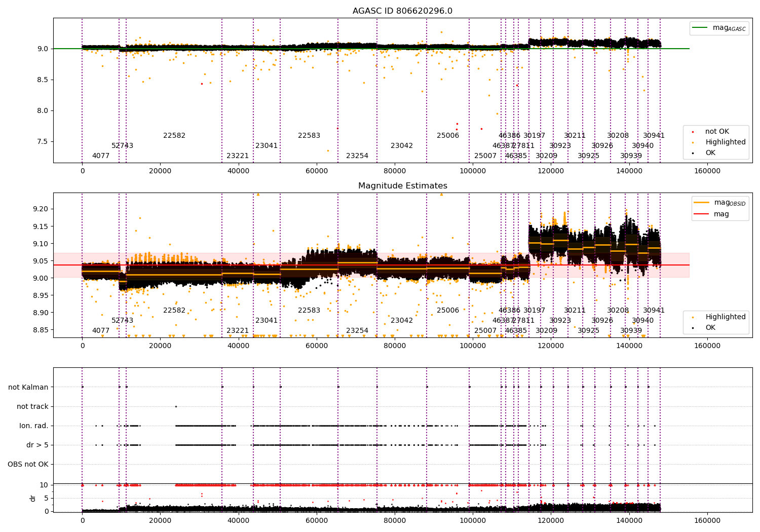Click obsid label 30940 in middle plot
This screenshot has width=760, height=532.
(x=643, y=321)
